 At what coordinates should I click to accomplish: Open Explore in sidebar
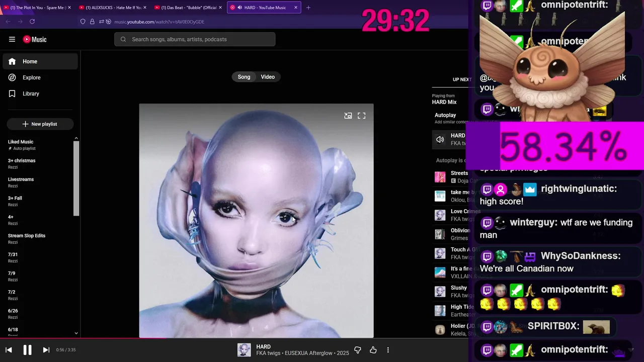point(40,77)
